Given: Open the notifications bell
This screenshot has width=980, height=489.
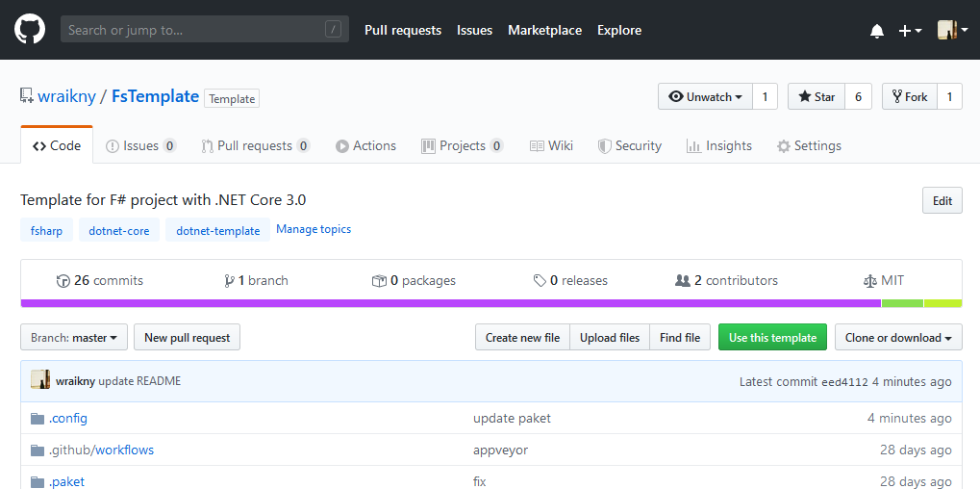Looking at the screenshot, I should tap(877, 31).
